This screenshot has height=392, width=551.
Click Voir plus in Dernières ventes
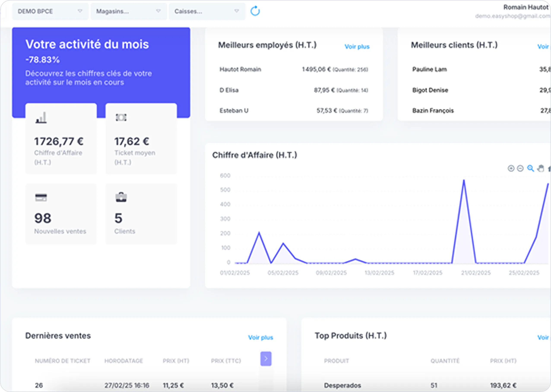pos(261,337)
